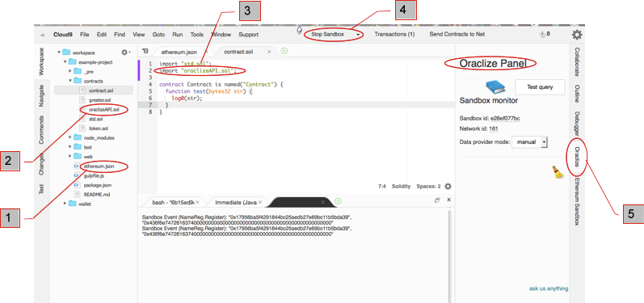Open the Changes side panel tab

(x=41, y=163)
